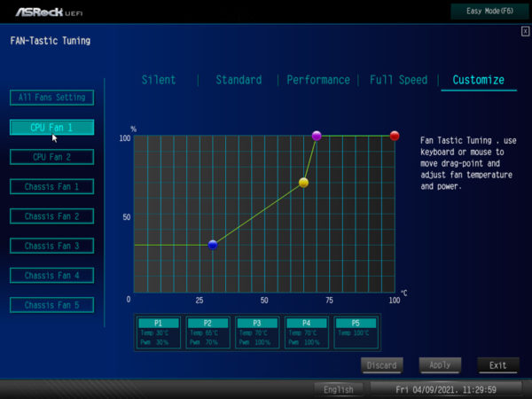This screenshot has width=532, height=399.
Task: Exit FAN-Tastic Tuning
Action: point(498,365)
